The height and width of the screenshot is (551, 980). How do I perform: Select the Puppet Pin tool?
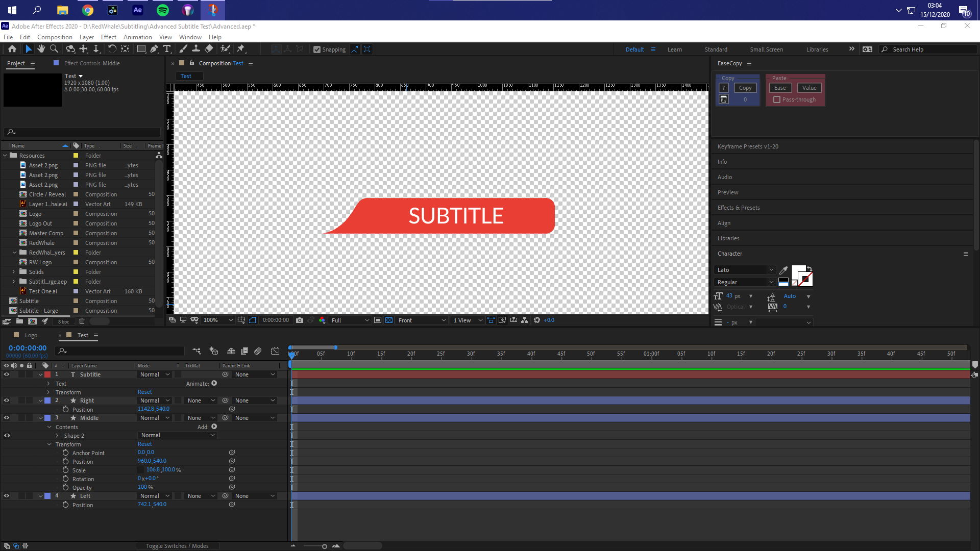[240, 49]
